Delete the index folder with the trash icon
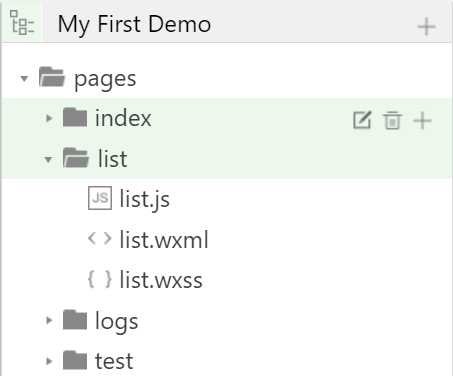This screenshot has width=453, height=376. [x=392, y=120]
